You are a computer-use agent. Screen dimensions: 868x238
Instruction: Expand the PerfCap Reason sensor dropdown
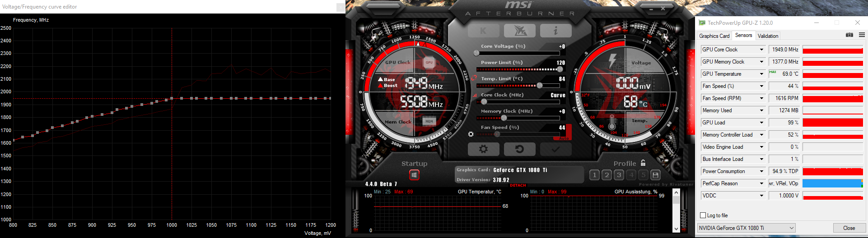[x=761, y=183]
